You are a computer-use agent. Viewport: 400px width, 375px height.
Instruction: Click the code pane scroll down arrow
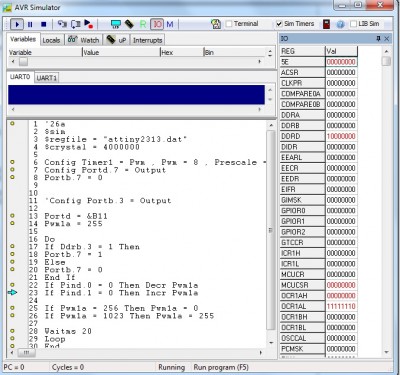pos(271,343)
